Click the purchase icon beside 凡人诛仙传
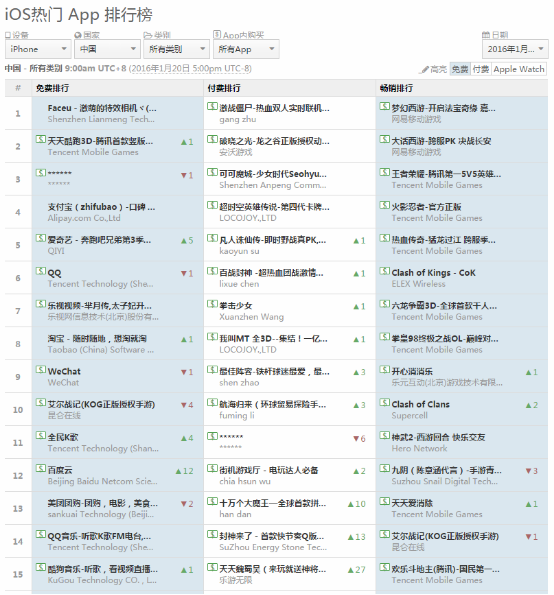Viewport: 554px width, 595px height. [x=212, y=238]
